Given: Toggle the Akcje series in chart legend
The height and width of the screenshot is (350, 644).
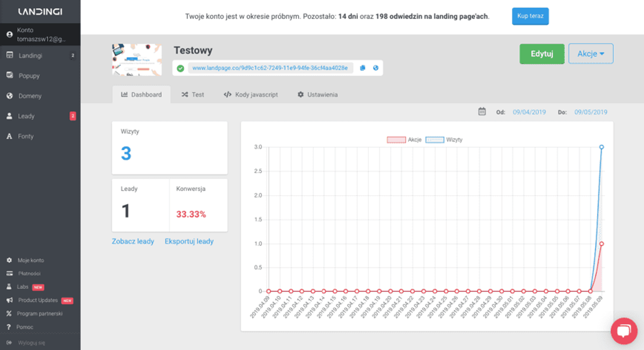Looking at the screenshot, I should [x=404, y=139].
